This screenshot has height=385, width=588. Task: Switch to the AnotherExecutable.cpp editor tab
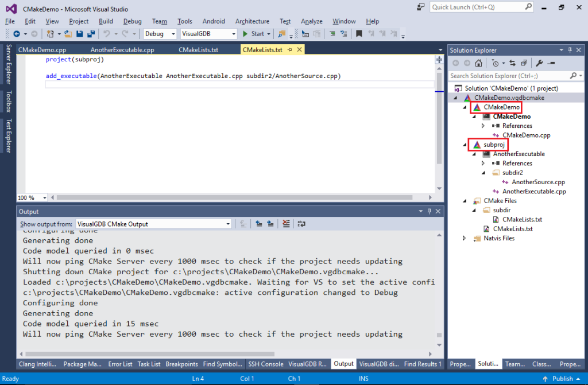(122, 50)
